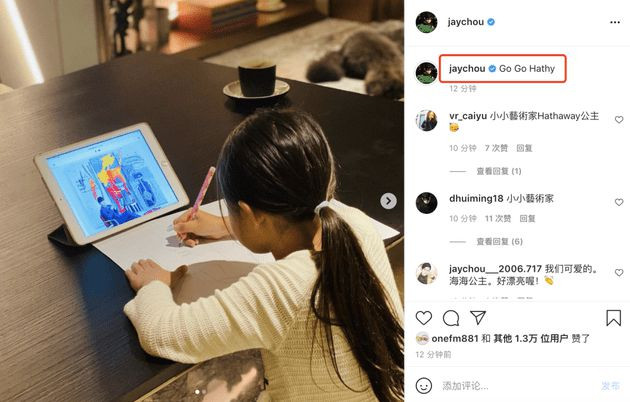The width and height of the screenshot is (630, 402).
Task: Open jaychou profile avatar in header
Action: pyautogui.click(x=426, y=22)
